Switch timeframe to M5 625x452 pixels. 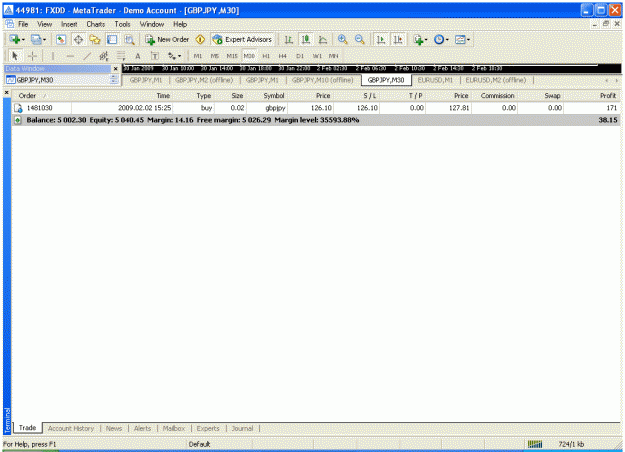pos(214,56)
